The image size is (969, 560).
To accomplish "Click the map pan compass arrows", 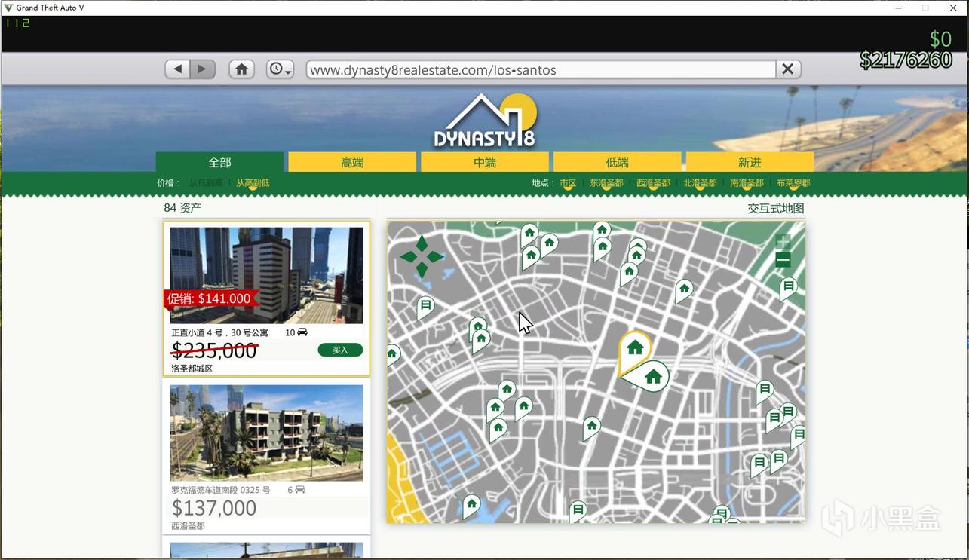I will [422, 257].
